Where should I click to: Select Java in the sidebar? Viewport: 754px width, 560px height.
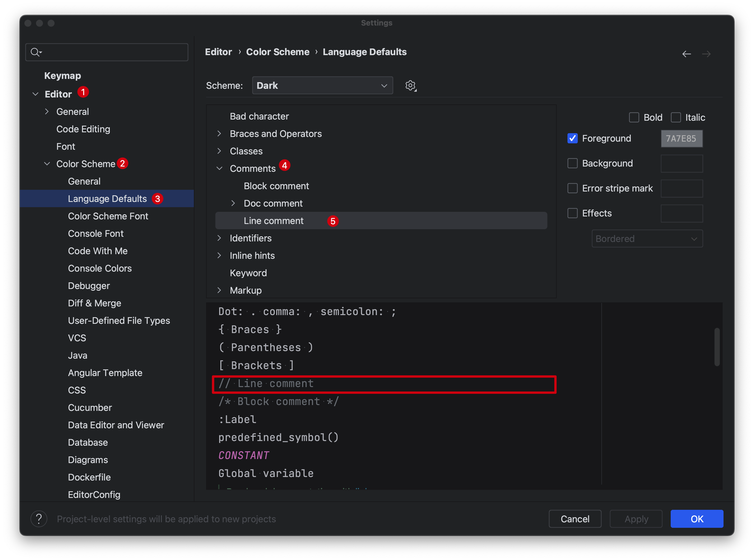point(78,355)
